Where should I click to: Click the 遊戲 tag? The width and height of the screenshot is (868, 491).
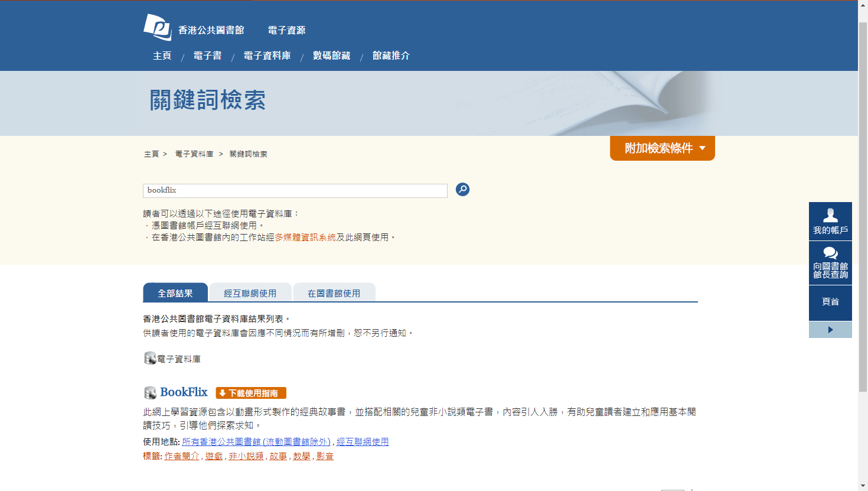point(214,456)
